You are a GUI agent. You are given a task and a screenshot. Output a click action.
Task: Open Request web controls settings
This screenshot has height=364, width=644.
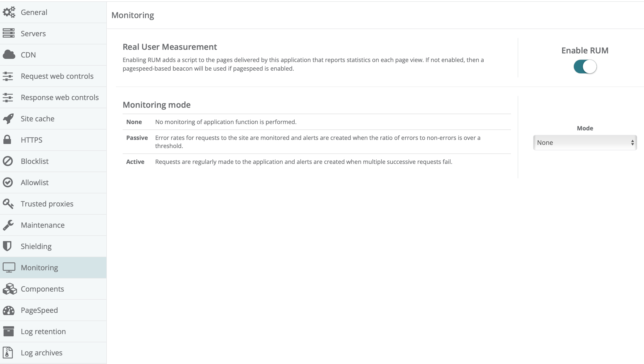tap(57, 76)
